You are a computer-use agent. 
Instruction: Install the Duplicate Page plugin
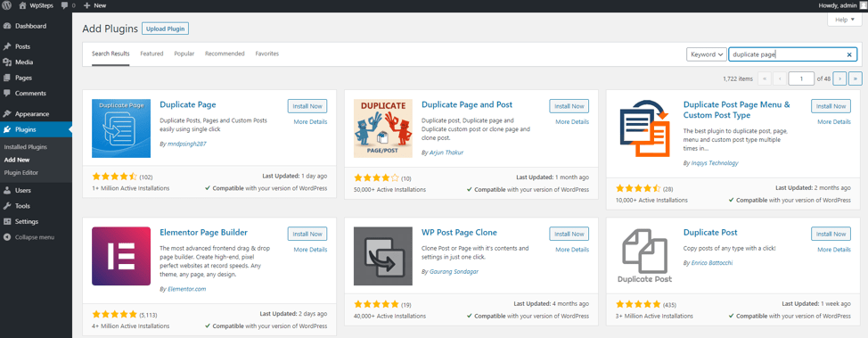pos(307,106)
